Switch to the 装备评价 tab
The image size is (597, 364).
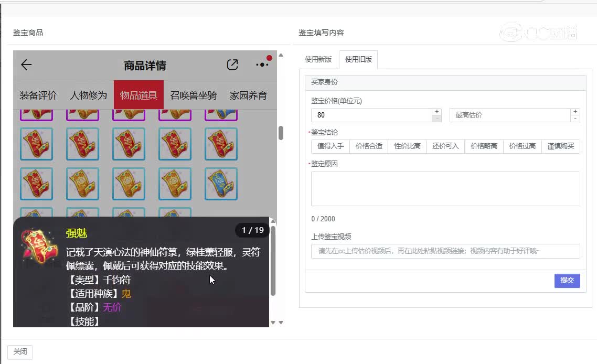pyautogui.click(x=38, y=95)
